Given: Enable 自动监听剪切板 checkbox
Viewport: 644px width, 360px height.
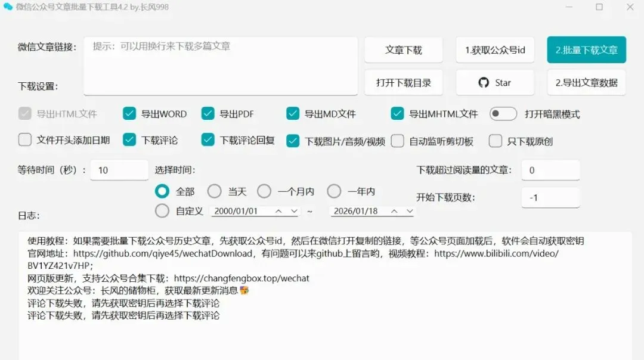Looking at the screenshot, I should click(x=397, y=141).
